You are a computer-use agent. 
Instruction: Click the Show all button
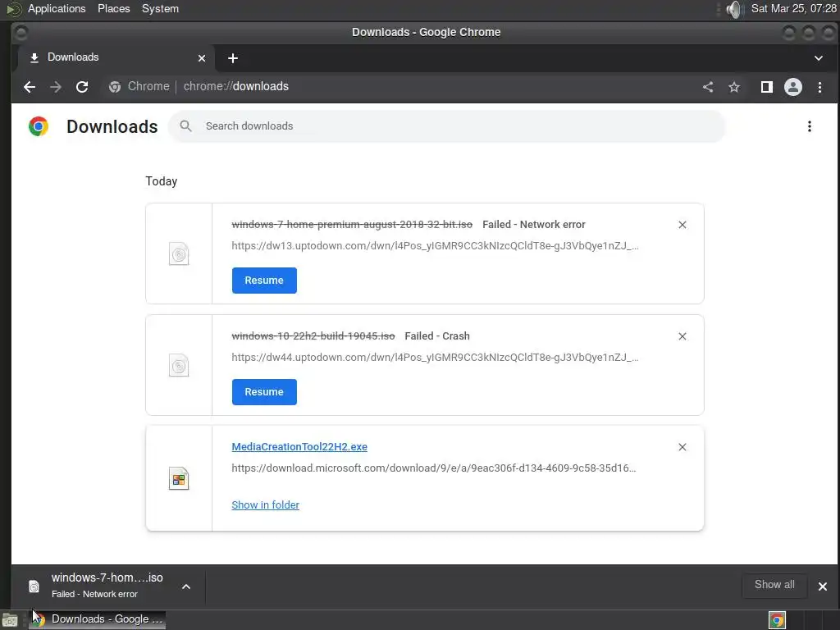click(x=774, y=585)
